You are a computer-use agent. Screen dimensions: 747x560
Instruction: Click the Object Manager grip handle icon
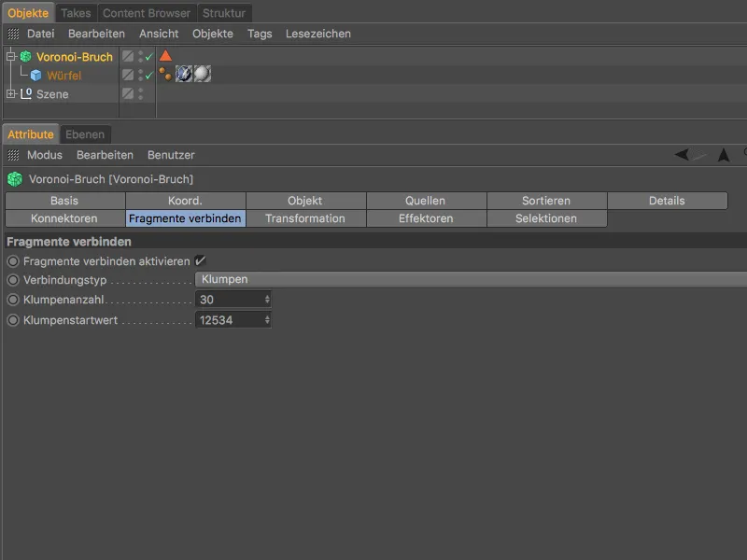coord(13,34)
